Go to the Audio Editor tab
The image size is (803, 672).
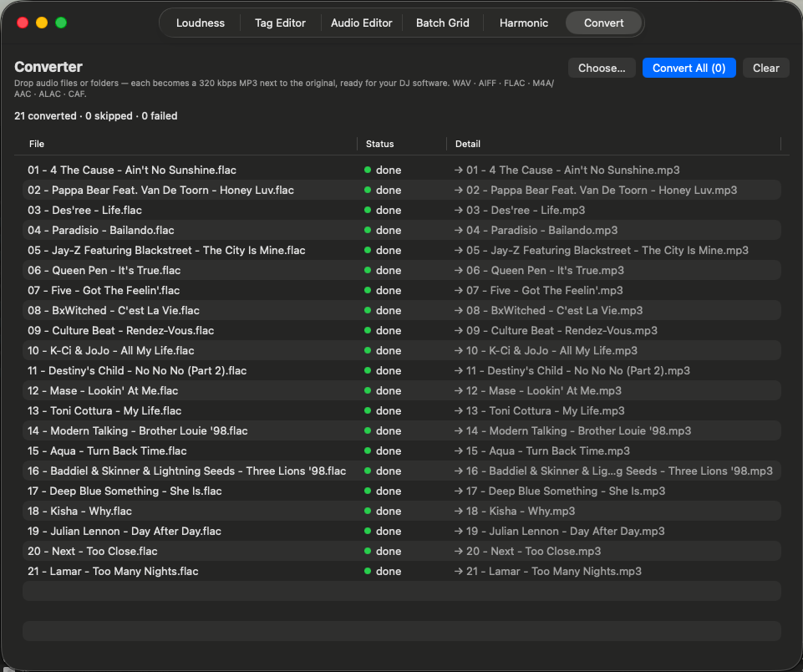click(x=362, y=23)
